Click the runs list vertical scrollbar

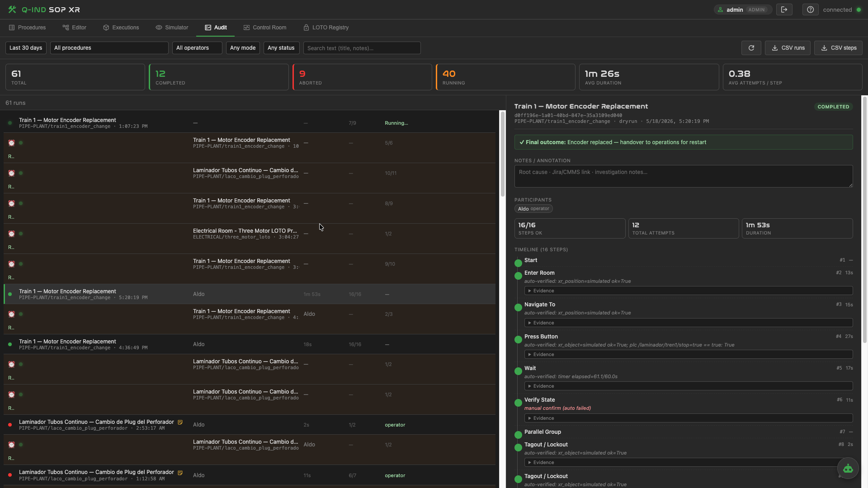click(x=502, y=154)
